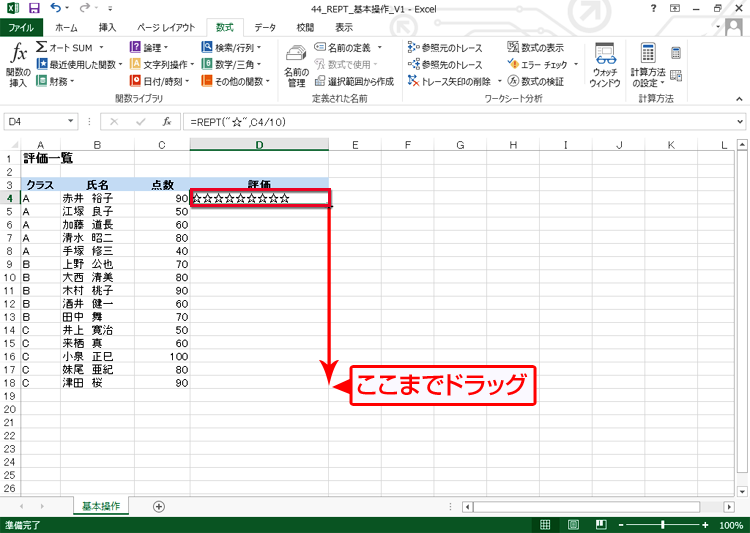The height and width of the screenshot is (533, 750).
Task: Open Error Checking dropdown arrow
Action: 576,64
